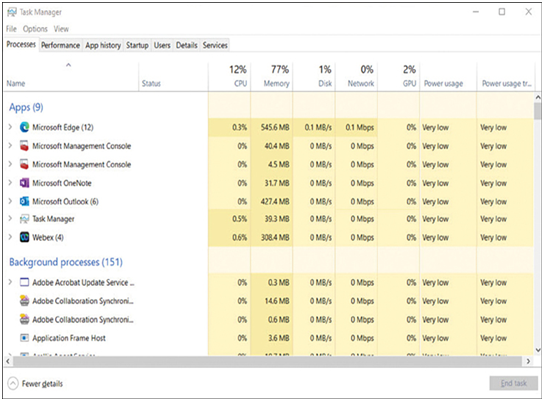Click the horizontal scrollbar left arrow
The width and height of the screenshot is (545, 401).
[x=8, y=361]
